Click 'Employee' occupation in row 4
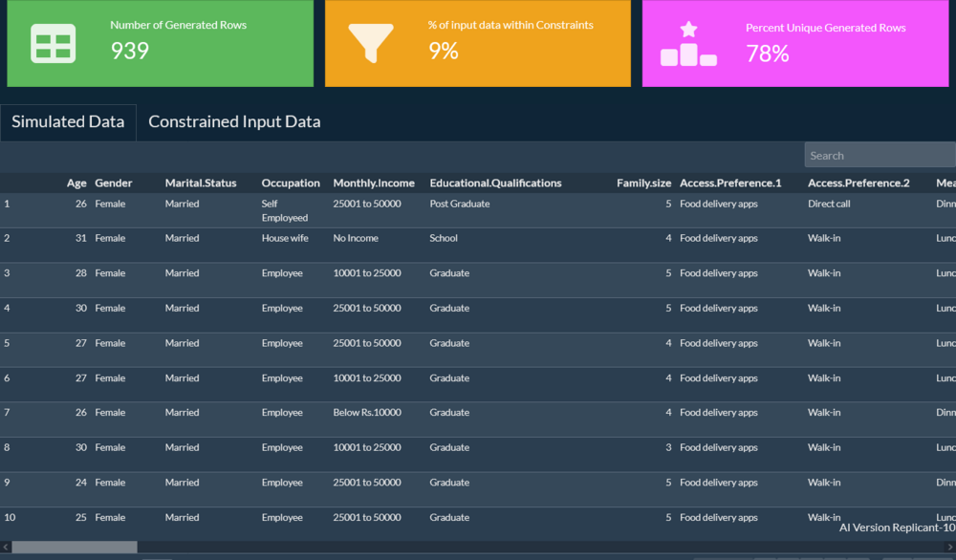Image resolution: width=956 pixels, height=560 pixels. point(282,309)
